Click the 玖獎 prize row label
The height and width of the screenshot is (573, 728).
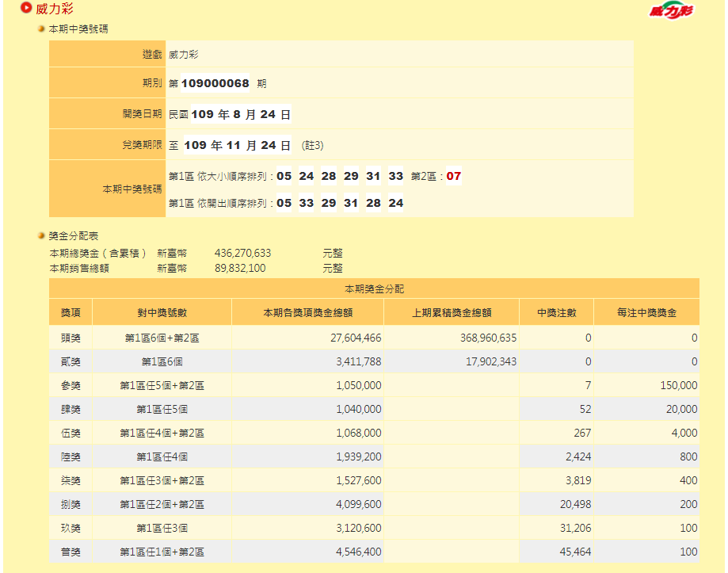click(x=71, y=529)
